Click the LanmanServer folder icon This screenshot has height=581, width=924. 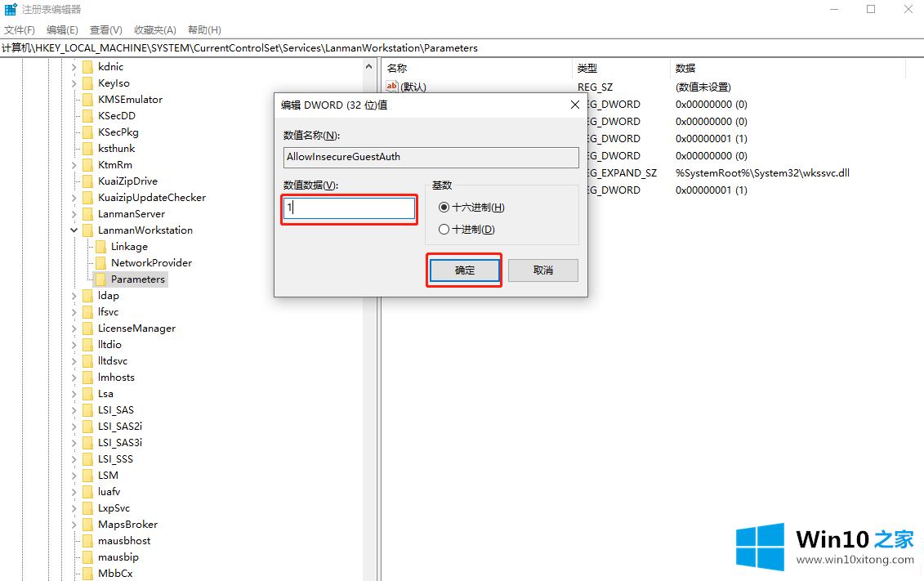pos(87,214)
